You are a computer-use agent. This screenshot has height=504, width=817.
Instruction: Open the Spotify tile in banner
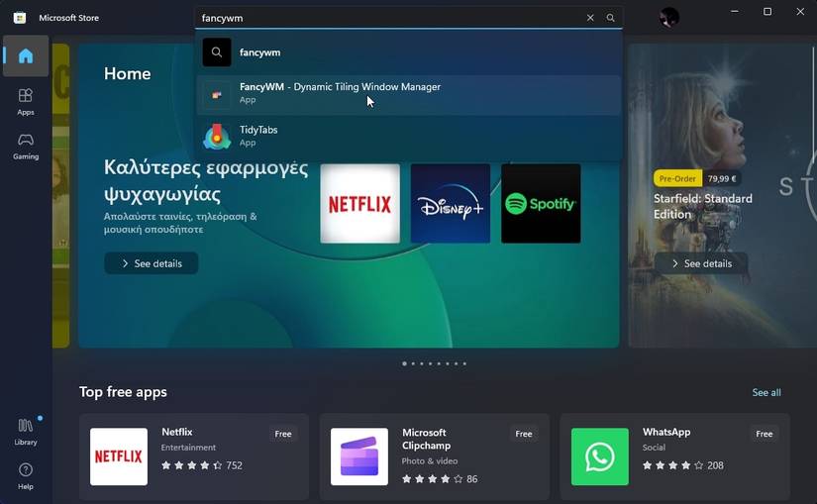pyautogui.click(x=541, y=203)
